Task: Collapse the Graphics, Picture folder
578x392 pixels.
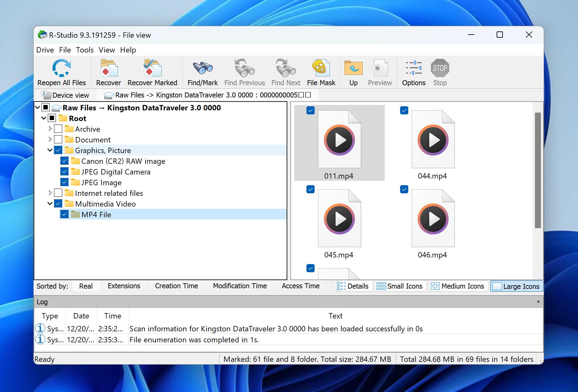Action: pyautogui.click(x=50, y=150)
